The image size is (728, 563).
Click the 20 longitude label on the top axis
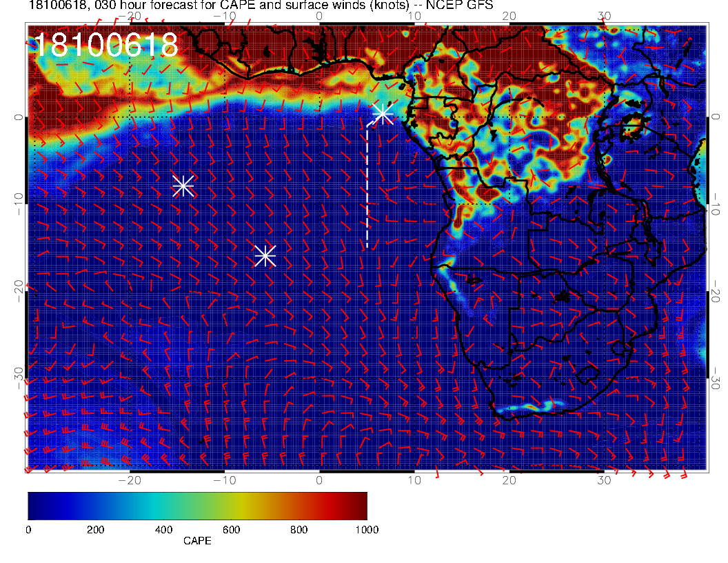[x=509, y=16]
